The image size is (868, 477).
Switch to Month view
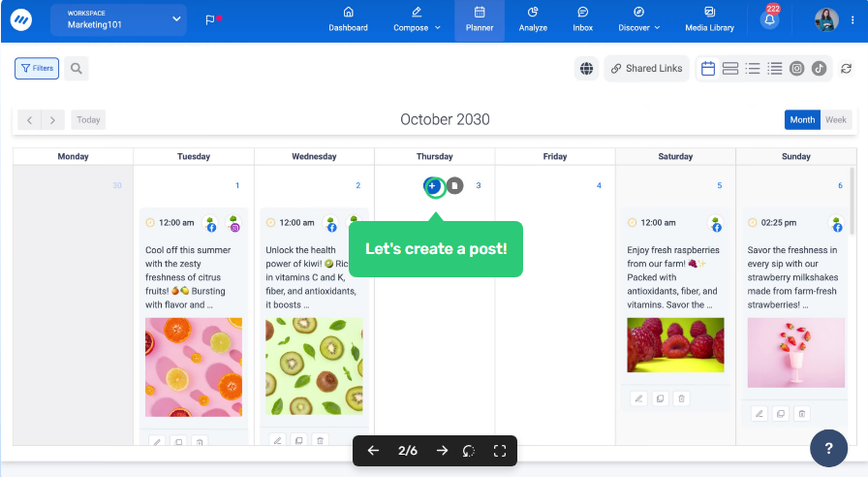point(802,119)
